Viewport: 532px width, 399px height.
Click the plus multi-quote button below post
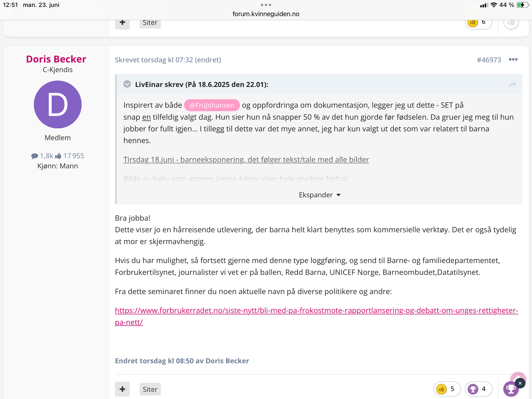(122, 389)
